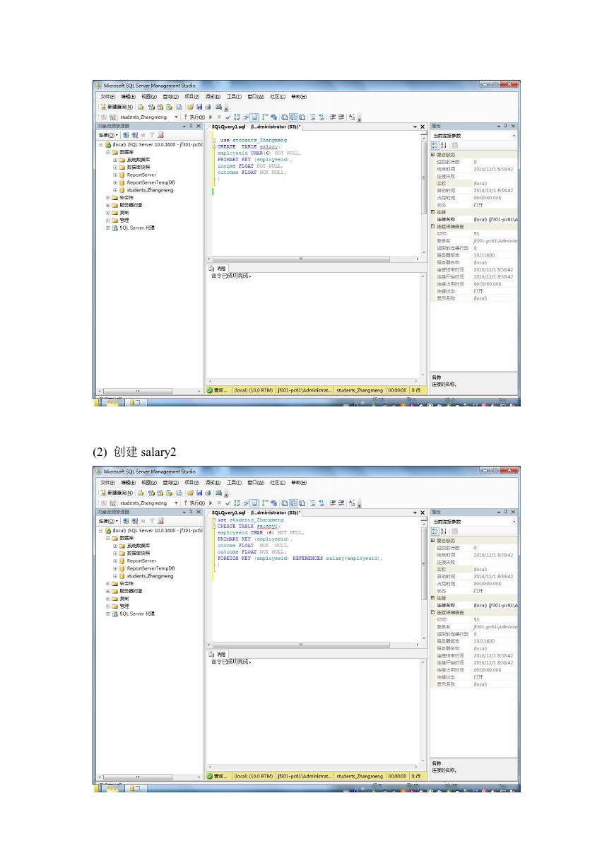Click lower query editor horizontal scrollbar
Image resolution: width=614 pixels, height=868 pixels.
coord(313,645)
